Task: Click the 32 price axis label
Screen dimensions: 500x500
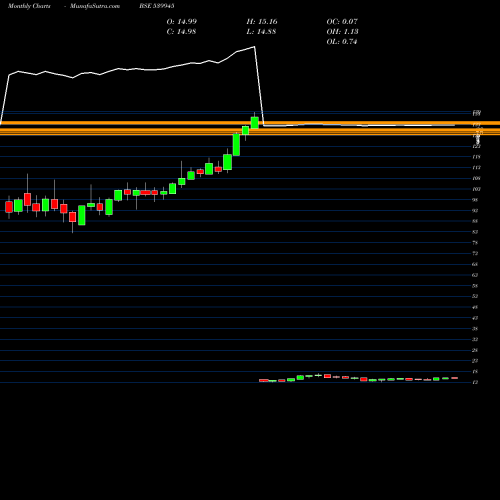Action: 476,340
